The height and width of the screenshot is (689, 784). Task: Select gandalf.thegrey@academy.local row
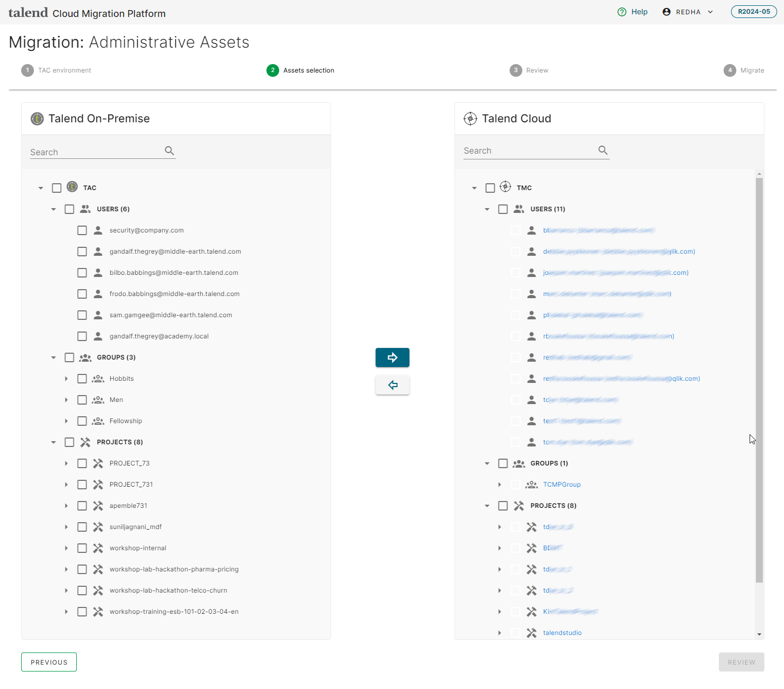point(159,336)
